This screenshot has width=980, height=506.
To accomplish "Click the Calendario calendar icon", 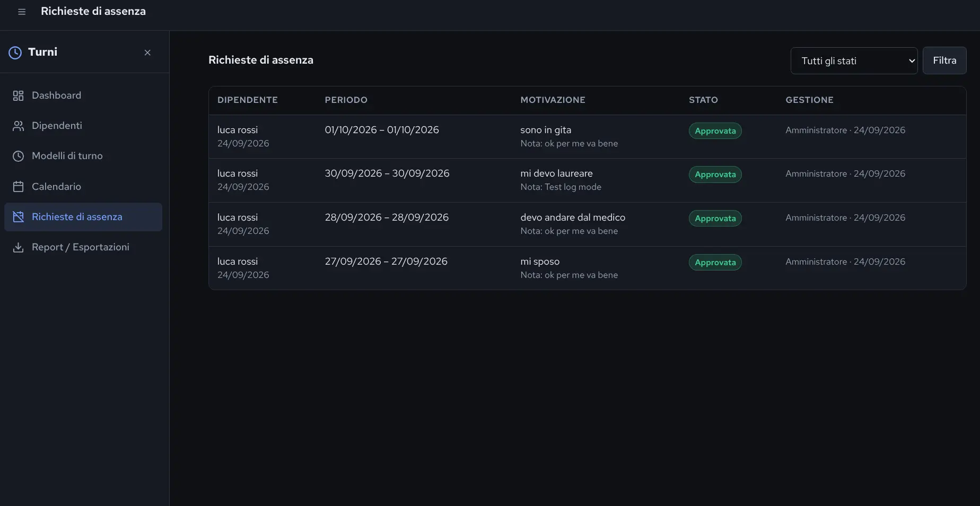I will tap(19, 187).
